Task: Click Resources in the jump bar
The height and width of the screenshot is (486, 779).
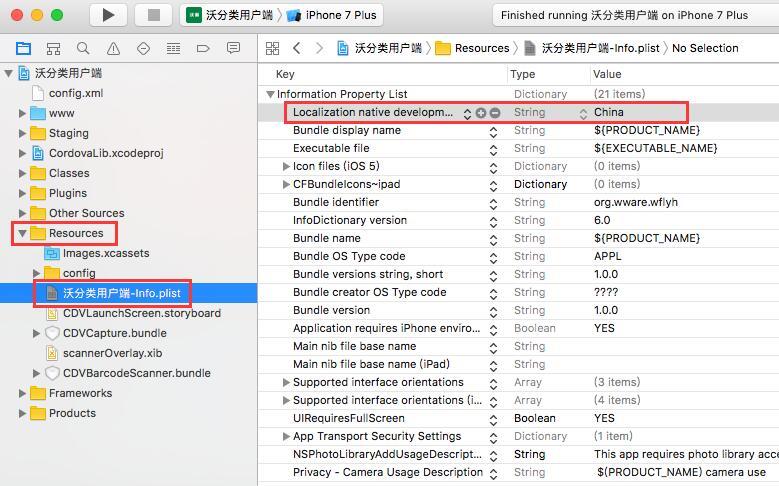Action: click(x=482, y=48)
